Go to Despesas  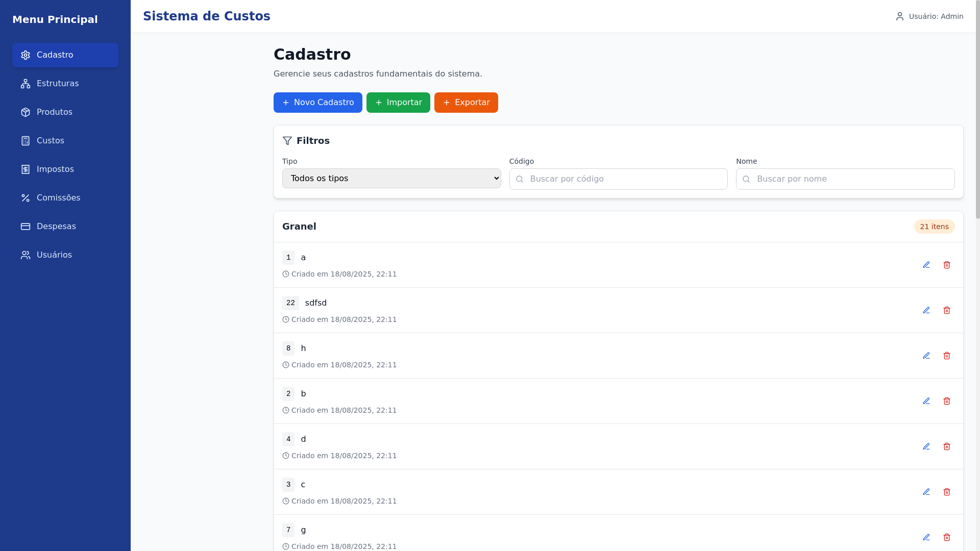point(65,227)
